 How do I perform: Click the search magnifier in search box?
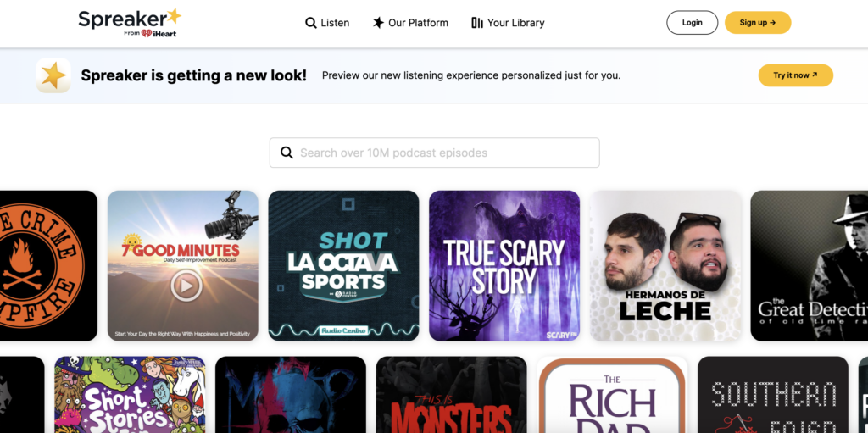(287, 153)
